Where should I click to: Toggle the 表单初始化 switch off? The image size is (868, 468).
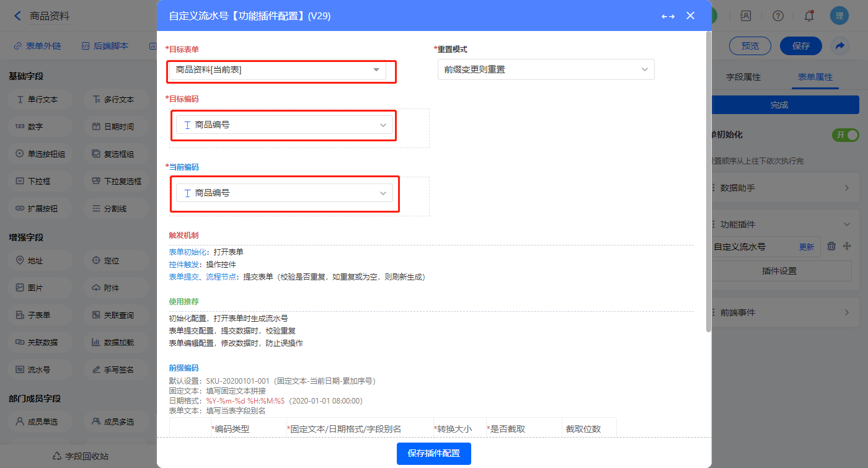point(845,135)
